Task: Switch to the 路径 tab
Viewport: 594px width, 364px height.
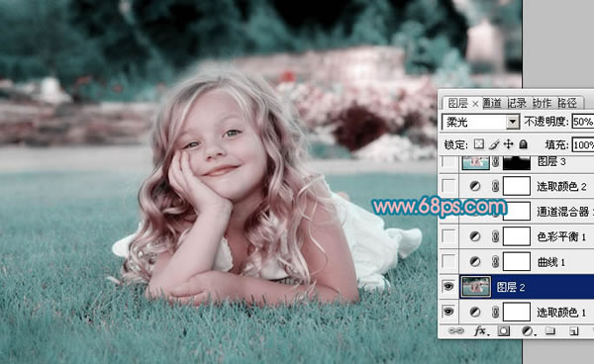Action: point(567,103)
